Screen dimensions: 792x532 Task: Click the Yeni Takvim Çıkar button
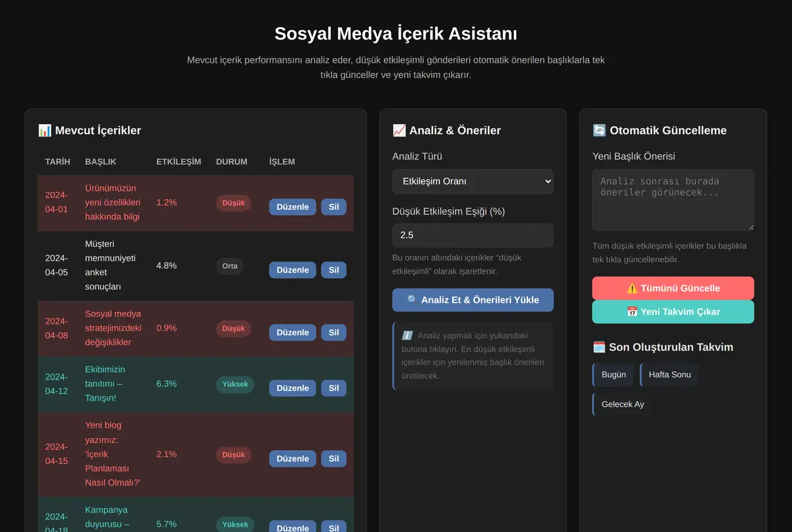tap(673, 312)
